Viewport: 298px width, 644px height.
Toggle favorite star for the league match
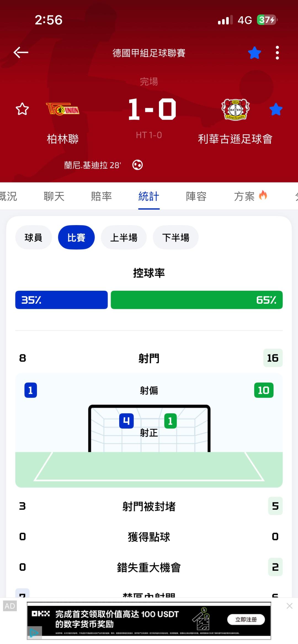254,53
